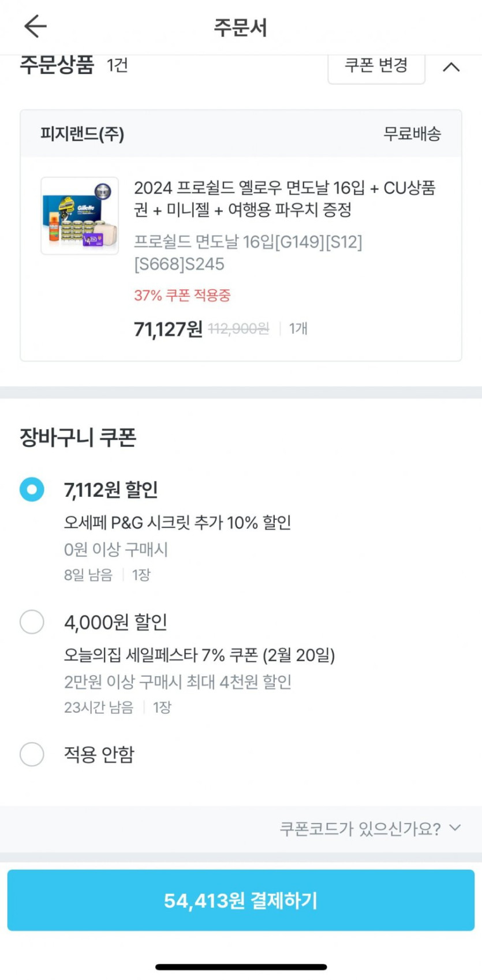
Task: Open the Gillette product thumbnail
Action: [80, 216]
